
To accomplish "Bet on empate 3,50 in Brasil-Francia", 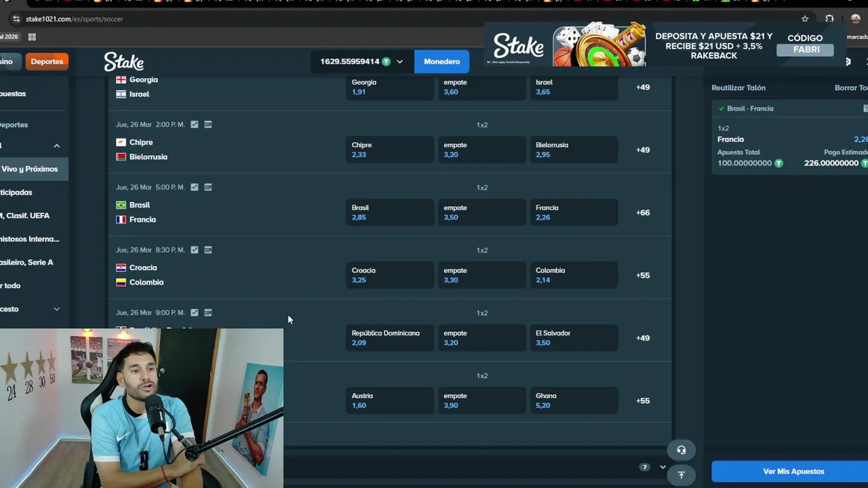I will 481,213.
